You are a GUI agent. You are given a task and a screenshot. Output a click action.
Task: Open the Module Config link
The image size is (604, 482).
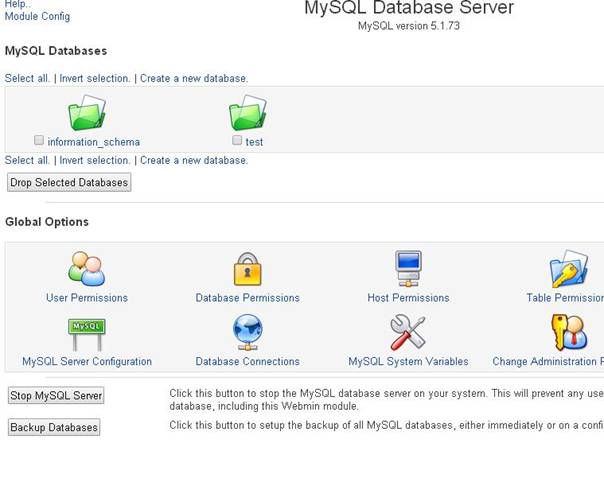[37, 17]
